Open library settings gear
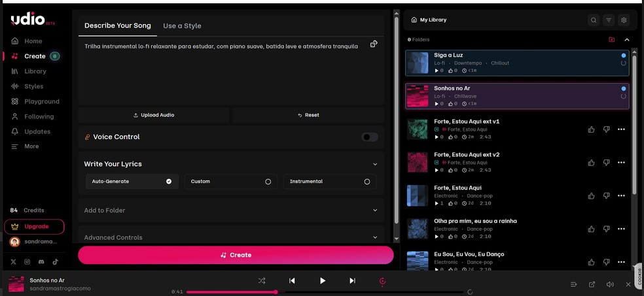The image size is (644, 296). (x=624, y=20)
